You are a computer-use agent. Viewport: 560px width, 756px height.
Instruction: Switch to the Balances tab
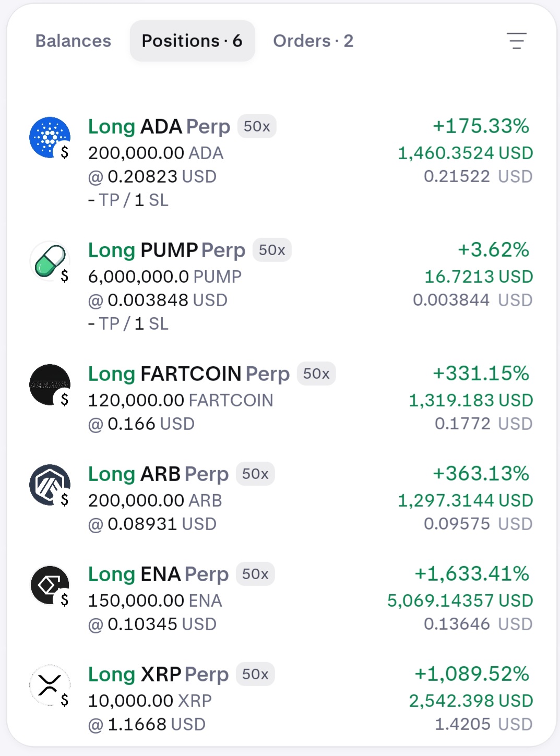click(x=73, y=41)
